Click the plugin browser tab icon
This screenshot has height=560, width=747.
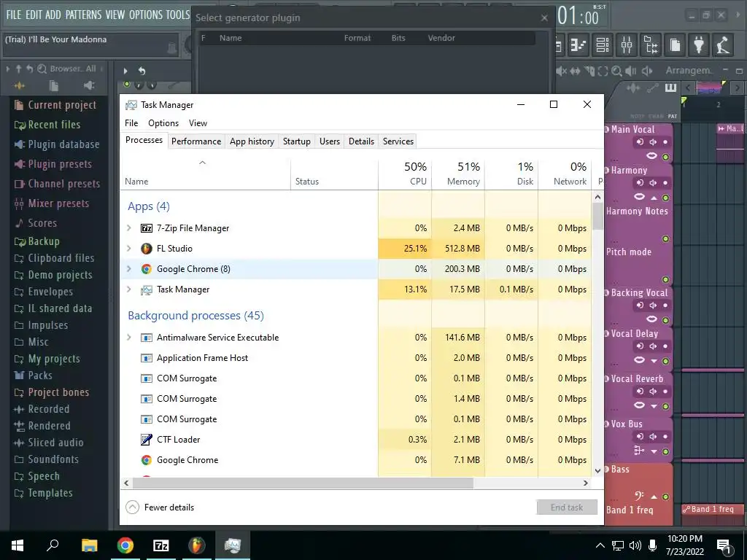point(88,86)
